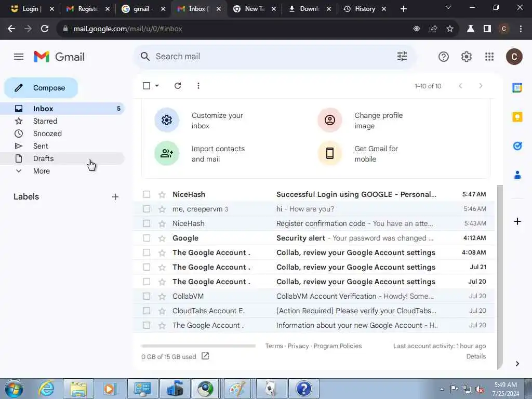Click the browser address bar URL
This screenshot has width=532, height=399.
click(x=128, y=29)
